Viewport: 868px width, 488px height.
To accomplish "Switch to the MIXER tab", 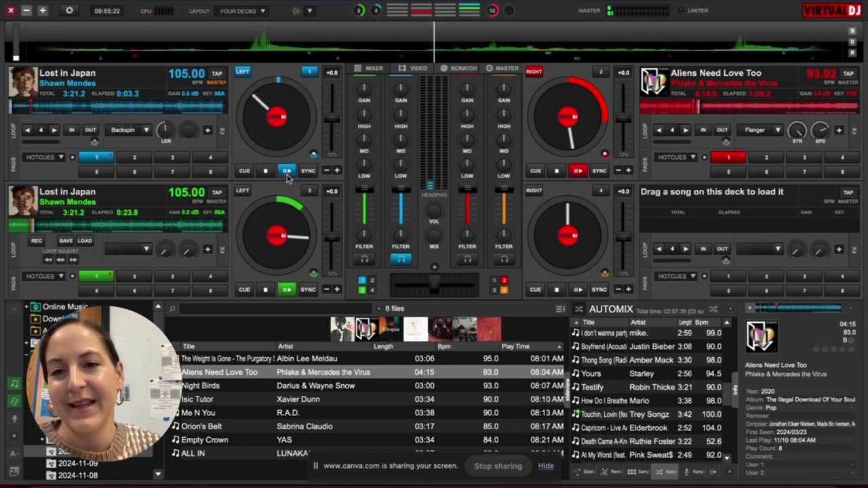I will [x=369, y=68].
